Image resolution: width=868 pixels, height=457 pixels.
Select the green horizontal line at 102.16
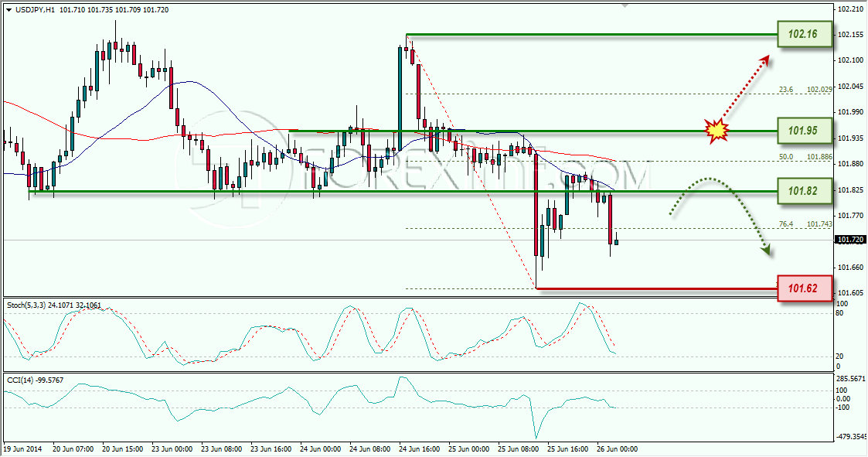591,34
